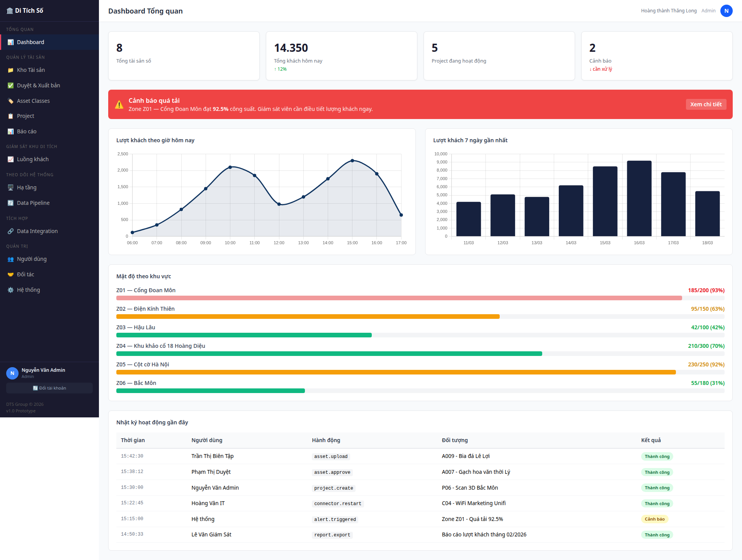Go to Người dùng menu item

[32, 259]
